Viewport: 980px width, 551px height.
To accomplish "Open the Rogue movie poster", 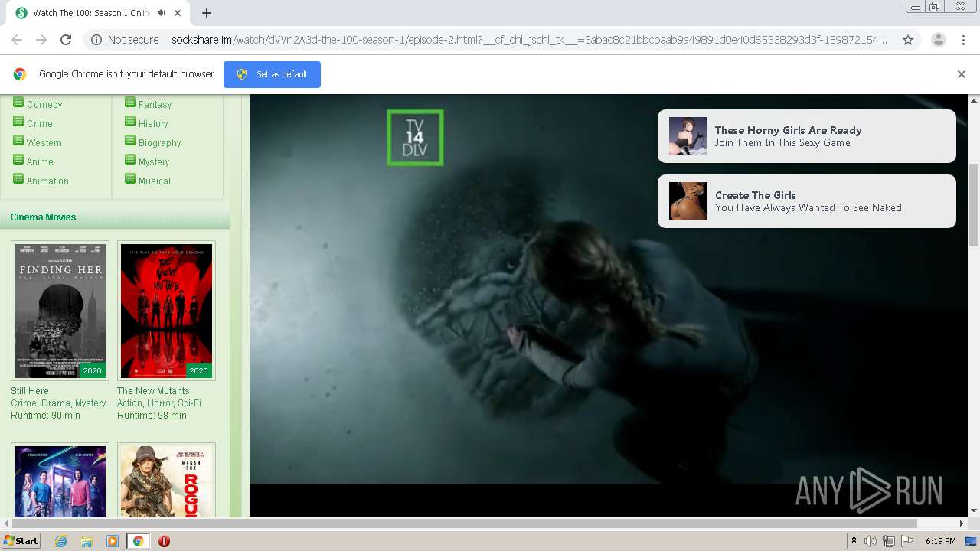I will (166, 481).
